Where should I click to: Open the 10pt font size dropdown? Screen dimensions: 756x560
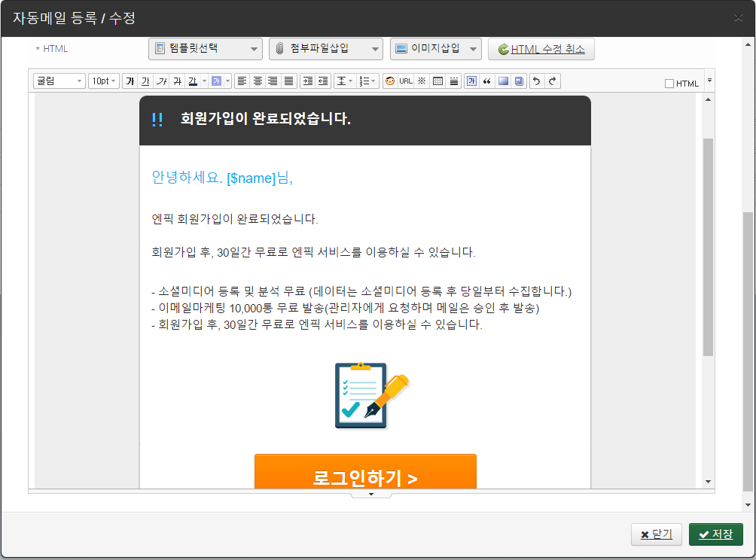[104, 81]
